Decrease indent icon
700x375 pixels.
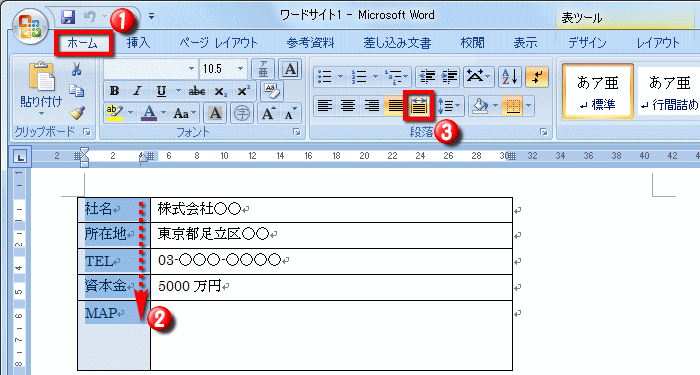pos(427,77)
